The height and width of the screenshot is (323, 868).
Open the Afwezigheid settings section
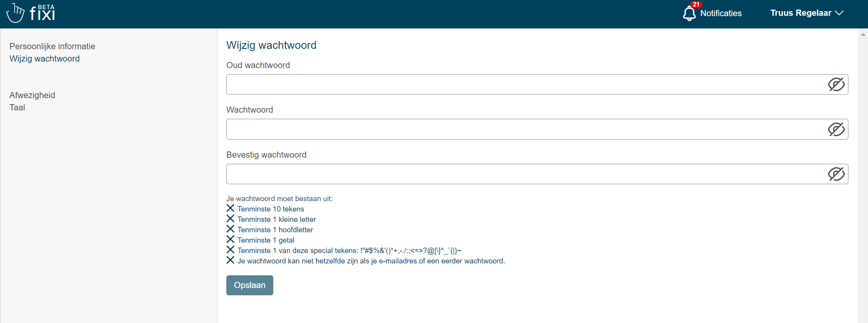pos(32,95)
